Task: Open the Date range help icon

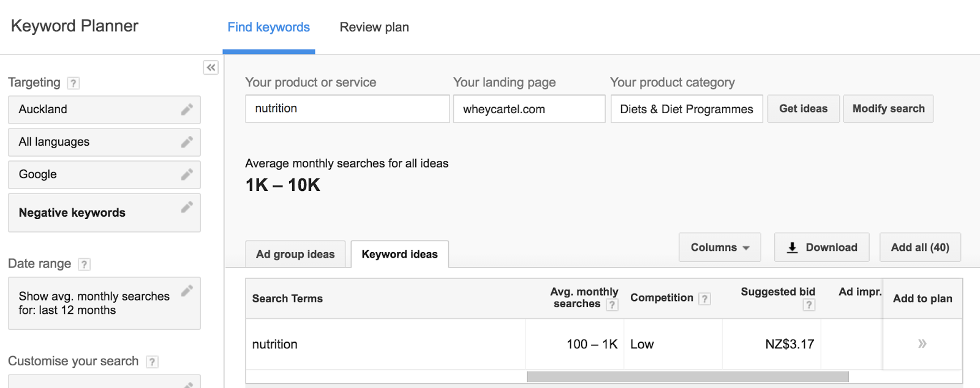Action: (x=85, y=264)
